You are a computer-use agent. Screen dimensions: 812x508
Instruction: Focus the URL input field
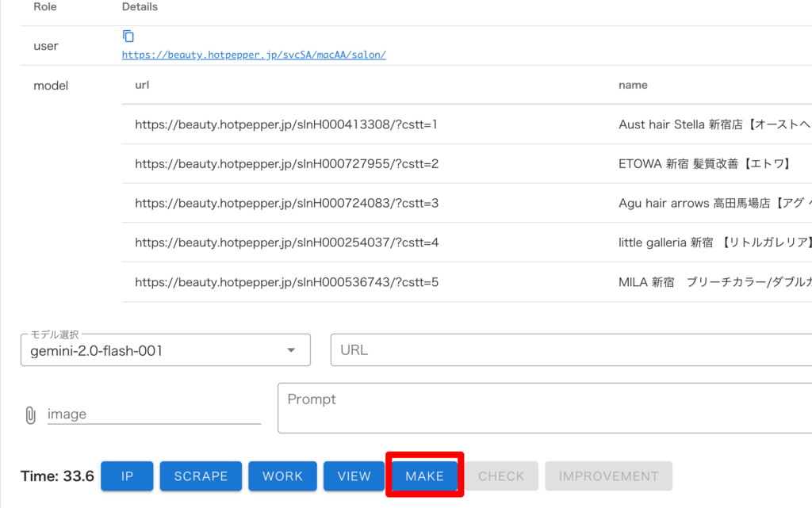pos(571,350)
